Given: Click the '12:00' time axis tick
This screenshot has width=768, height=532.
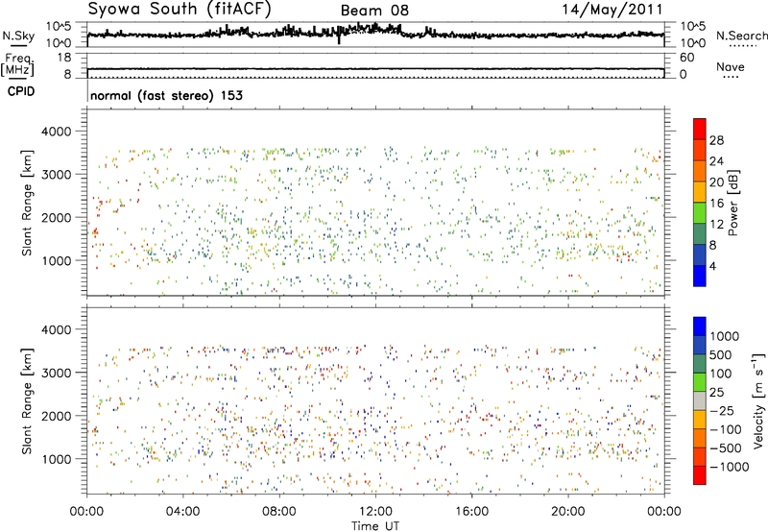Looking at the screenshot, I should coord(375,512).
